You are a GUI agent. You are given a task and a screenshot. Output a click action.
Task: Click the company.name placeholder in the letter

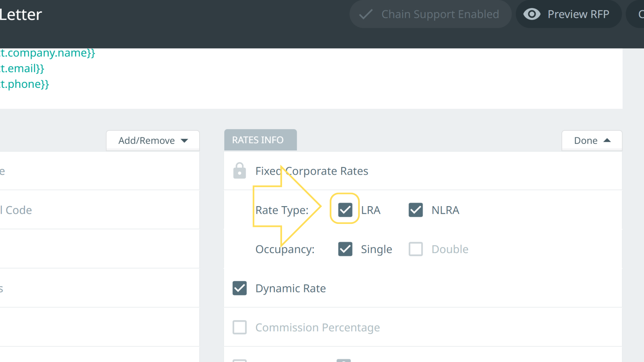[x=47, y=53]
